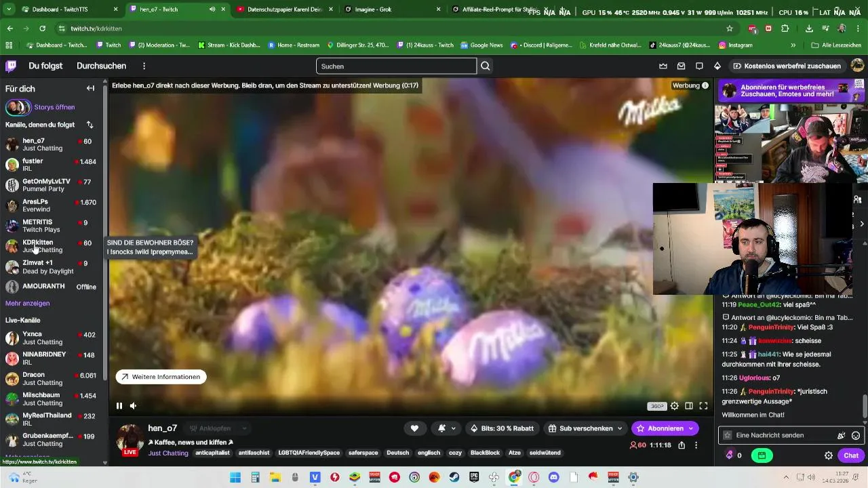Open the Prime loot crown icon
This screenshot has height=488, width=868.
pyautogui.click(x=663, y=66)
